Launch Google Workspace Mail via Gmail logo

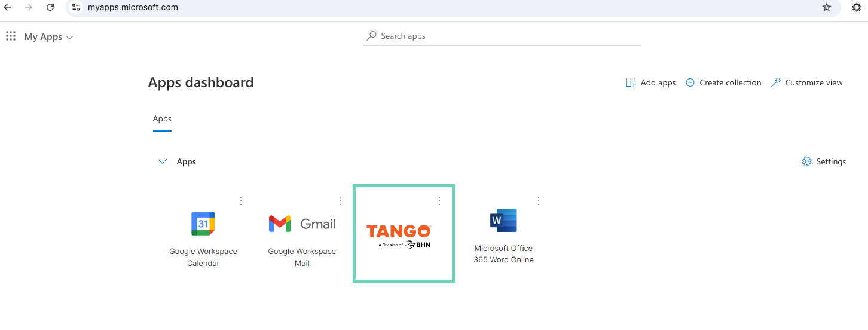(x=302, y=224)
